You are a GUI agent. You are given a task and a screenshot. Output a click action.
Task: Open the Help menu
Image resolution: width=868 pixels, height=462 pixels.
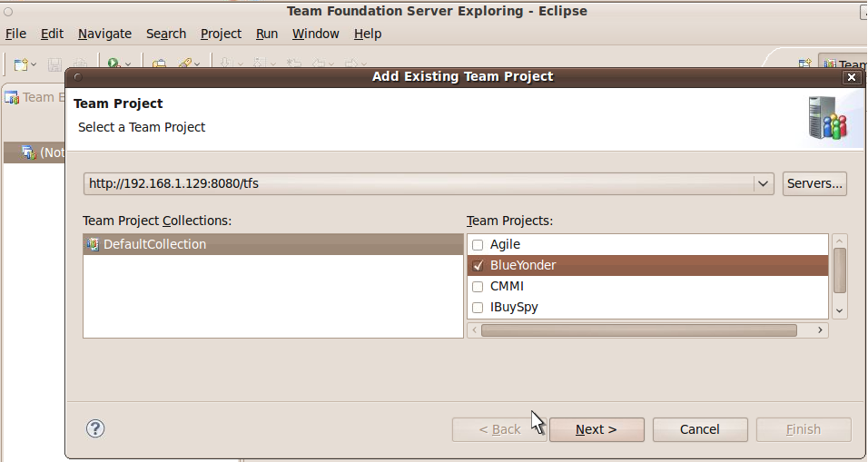tap(368, 34)
